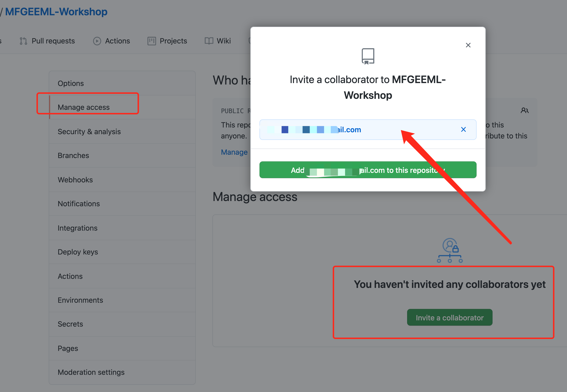Click the Actions play icon

tap(97, 41)
